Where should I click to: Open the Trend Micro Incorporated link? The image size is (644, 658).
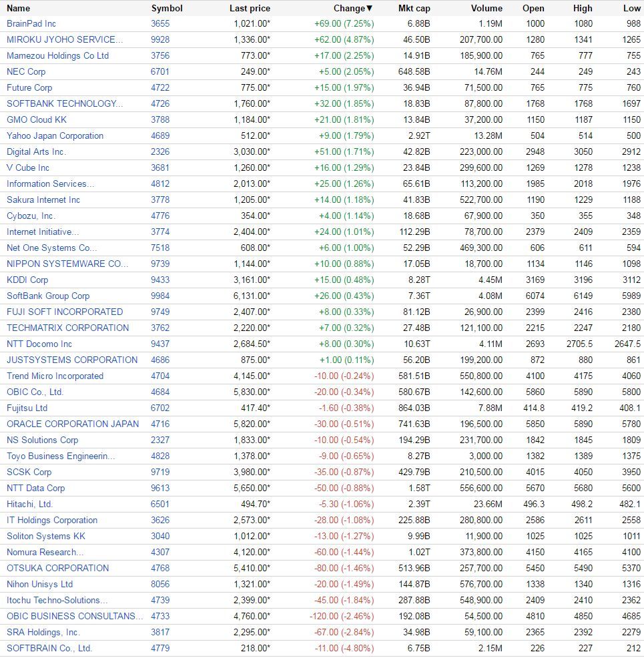coord(55,376)
